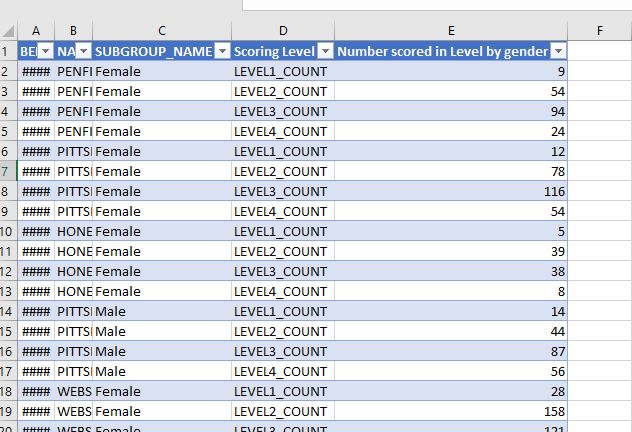The image size is (632, 432).
Task: Click Male cell in row 16
Action: [x=162, y=351]
